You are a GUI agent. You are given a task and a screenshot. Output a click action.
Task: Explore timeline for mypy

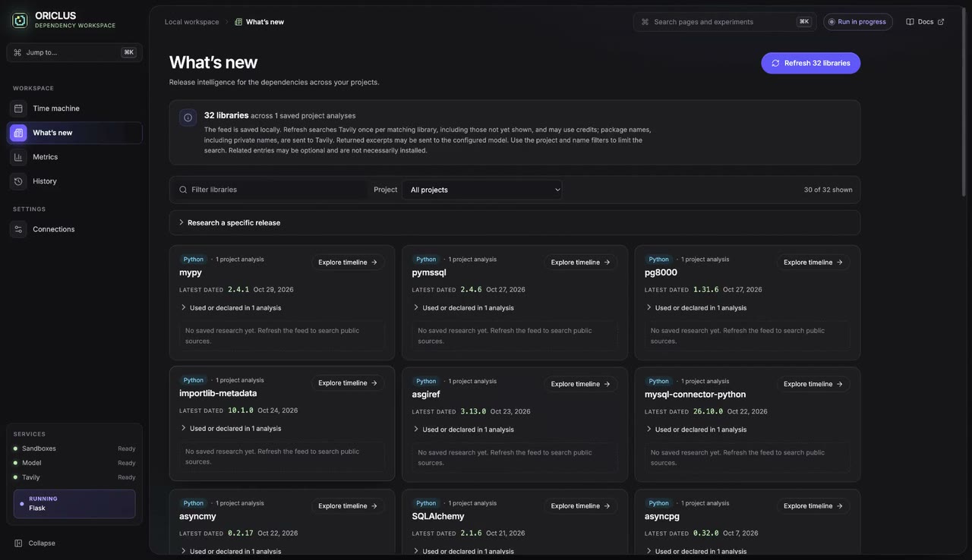pyautogui.click(x=348, y=263)
